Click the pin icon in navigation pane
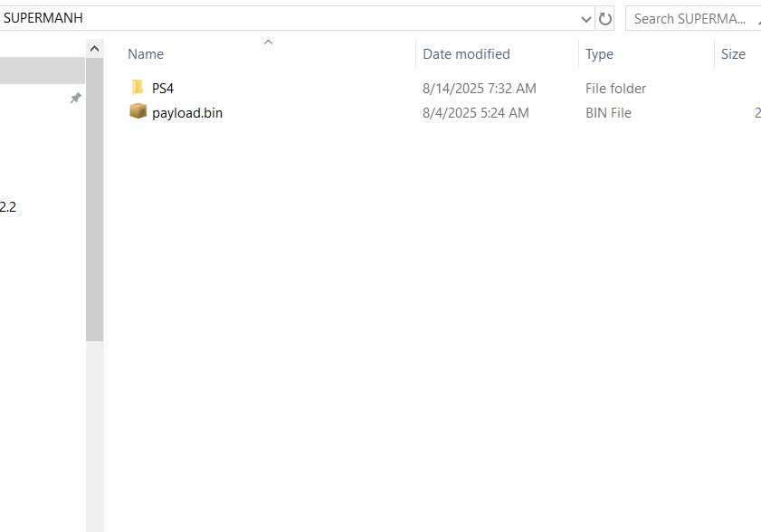Image resolution: width=761 pixels, height=532 pixels. coord(76,98)
